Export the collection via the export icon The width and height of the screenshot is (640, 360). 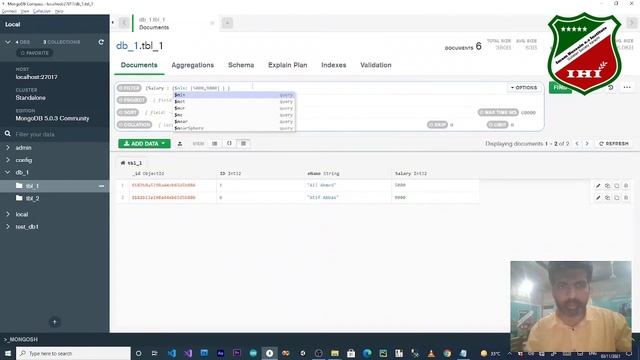180,144
